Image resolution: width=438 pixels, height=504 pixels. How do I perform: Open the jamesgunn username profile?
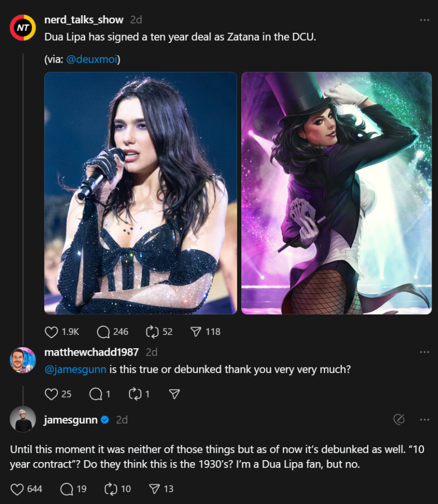[x=70, y=420]
